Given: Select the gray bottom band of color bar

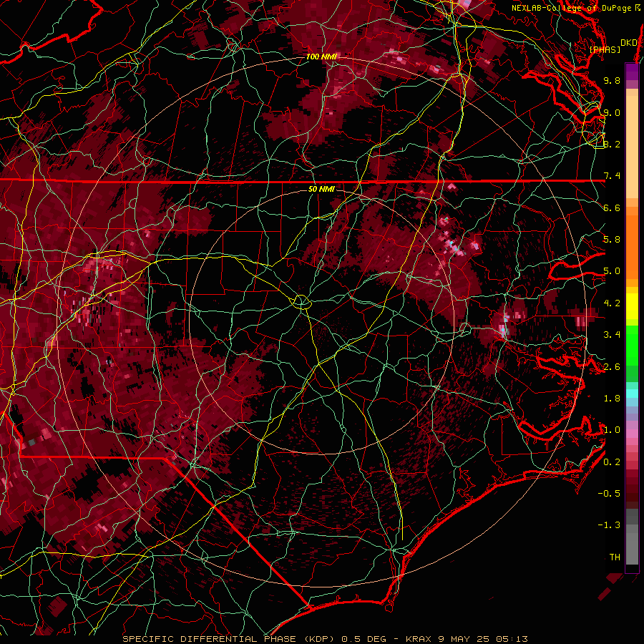Looking at the screenshot, I should tap(632, 537).
